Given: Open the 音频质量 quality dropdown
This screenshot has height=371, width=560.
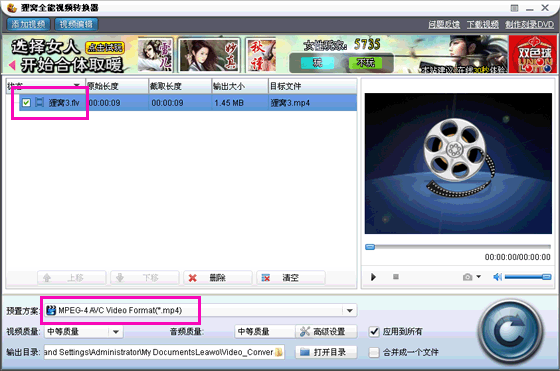Looking at the screenshot, I should point(264,332).
